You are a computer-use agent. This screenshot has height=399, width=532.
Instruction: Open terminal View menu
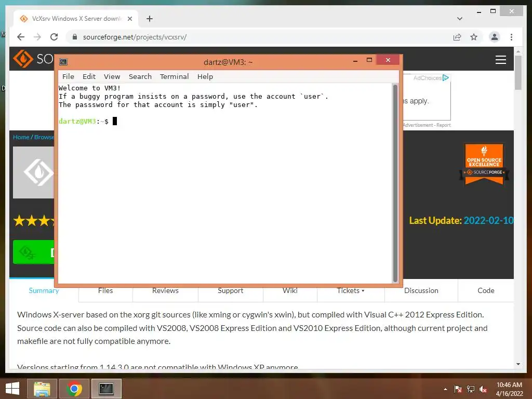click(112, 77)
